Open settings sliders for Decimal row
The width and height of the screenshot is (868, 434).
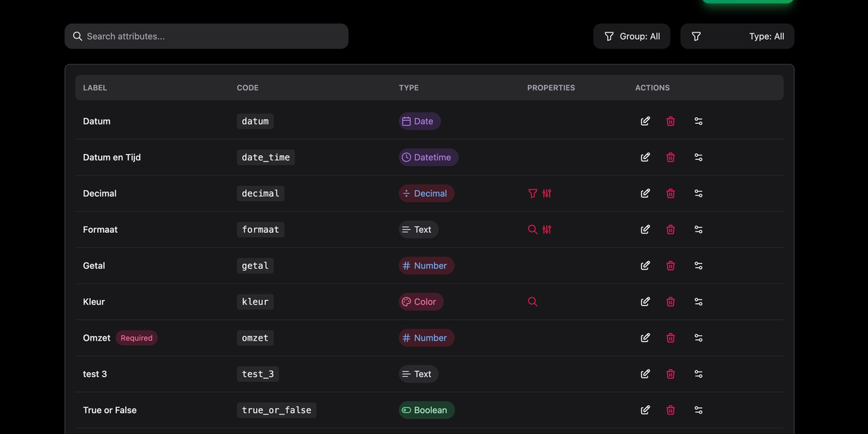pos(698,194)
